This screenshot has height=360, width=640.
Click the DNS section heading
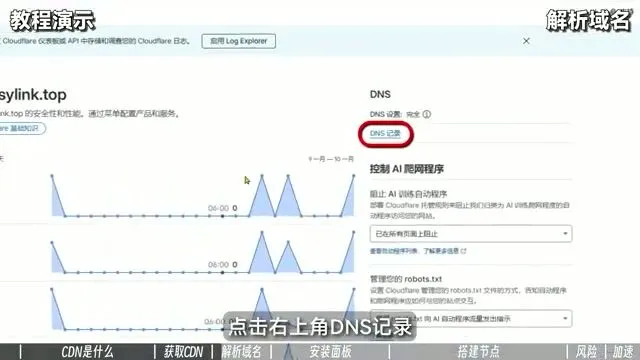click(x=380, y=94)
